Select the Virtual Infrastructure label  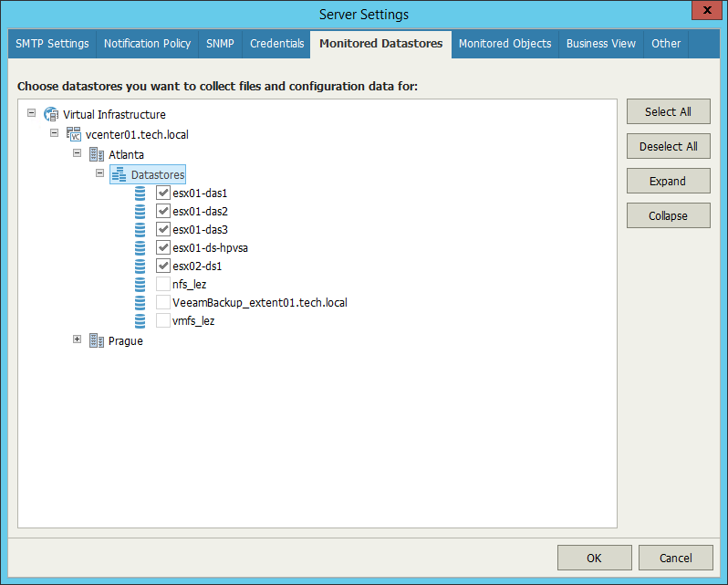point(114,115)
